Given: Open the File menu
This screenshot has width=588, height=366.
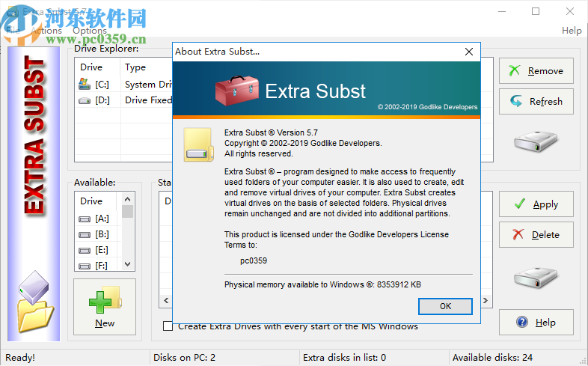Looking at the screenshot, I should (13, 31).
